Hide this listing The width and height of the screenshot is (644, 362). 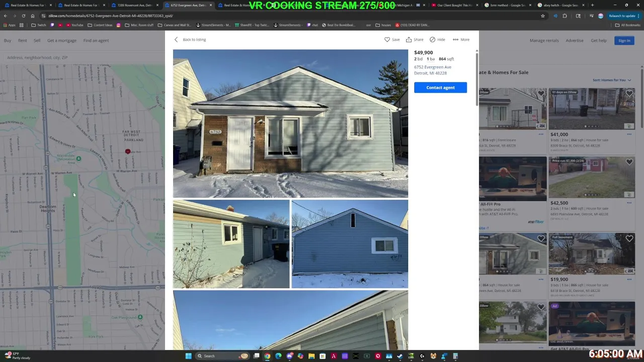(437, 39)
